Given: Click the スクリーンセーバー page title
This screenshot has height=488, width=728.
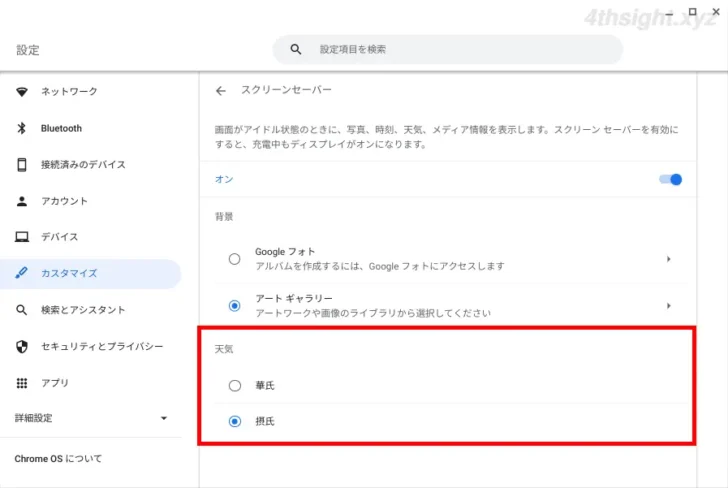Looking at the screenshot, I should point(286,90).
